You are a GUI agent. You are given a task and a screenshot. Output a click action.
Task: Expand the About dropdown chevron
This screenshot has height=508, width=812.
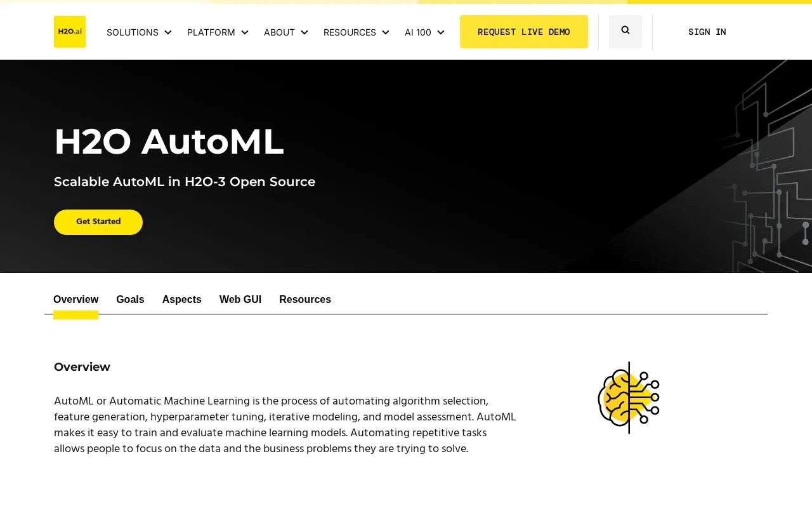(304, 32)
